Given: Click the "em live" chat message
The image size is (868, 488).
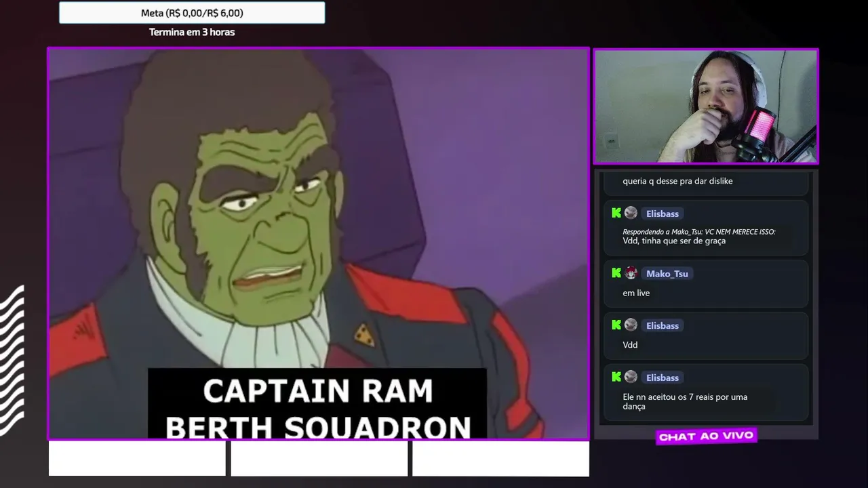Looking at the screenshot, I should pos(636,293).
